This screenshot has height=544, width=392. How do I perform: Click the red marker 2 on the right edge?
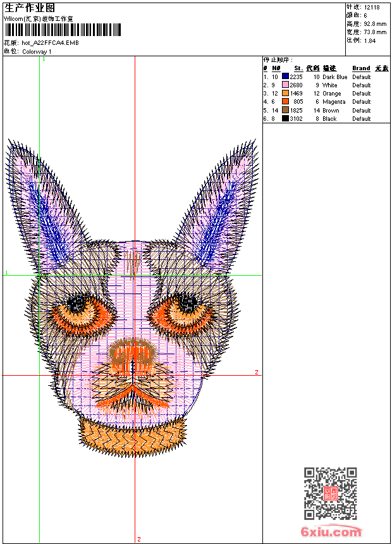pyautogui.click(x=257, y=373)
